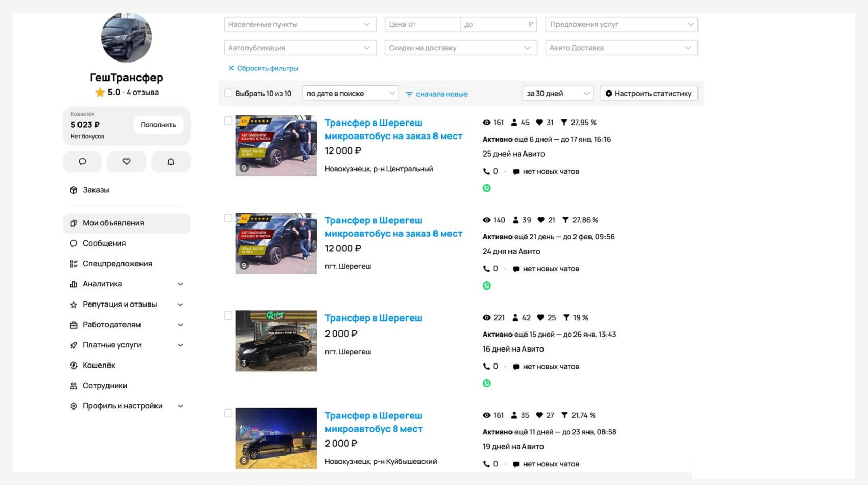Open the messages chat bubble icon button
The image size is (868, 485).
[x=82, y=162]
